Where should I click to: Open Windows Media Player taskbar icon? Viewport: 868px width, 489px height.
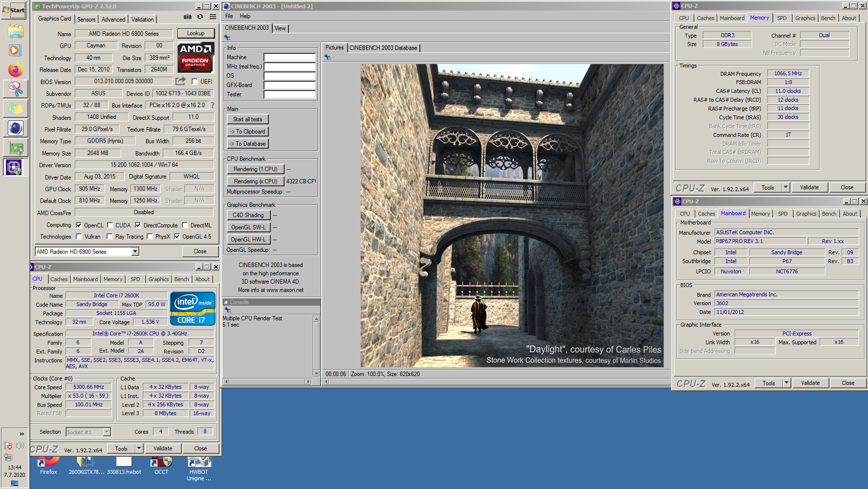click(15, 50)
